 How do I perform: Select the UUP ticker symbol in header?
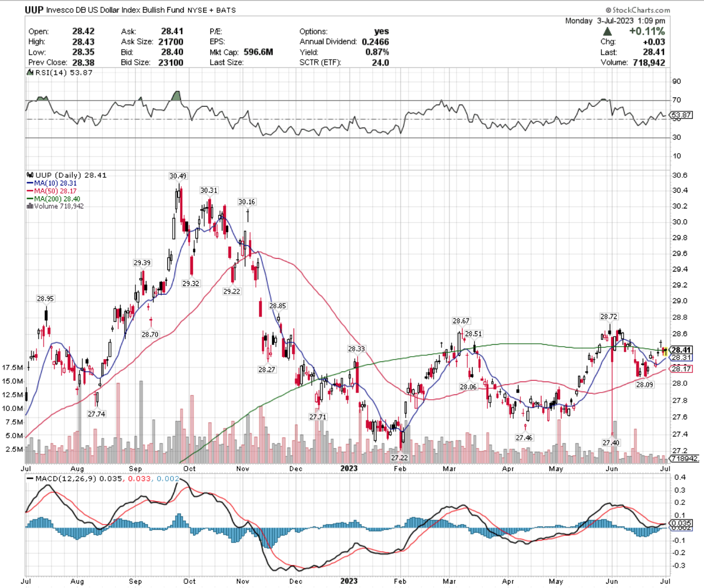click(x=34, y=10)
